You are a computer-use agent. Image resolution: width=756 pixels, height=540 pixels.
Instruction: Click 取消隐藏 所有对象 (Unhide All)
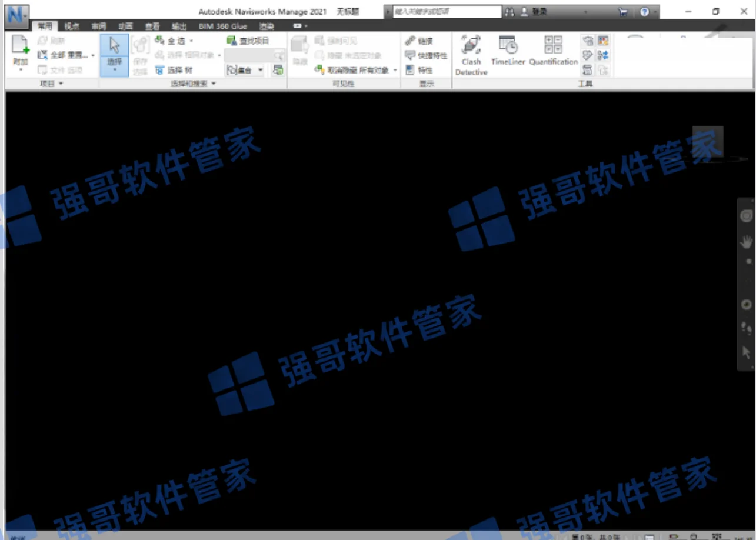click(x=352, y=70)
